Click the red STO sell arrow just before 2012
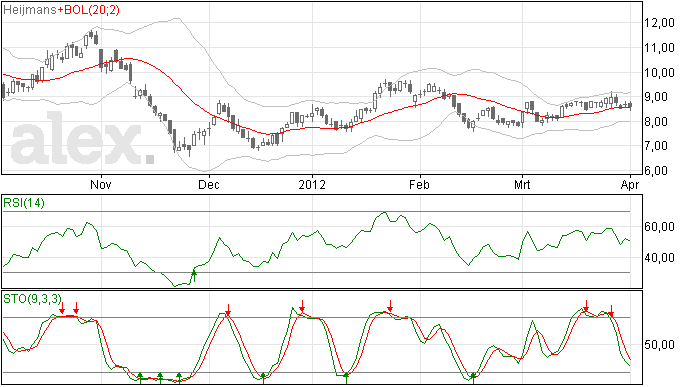690x387 pixels. 302,306
